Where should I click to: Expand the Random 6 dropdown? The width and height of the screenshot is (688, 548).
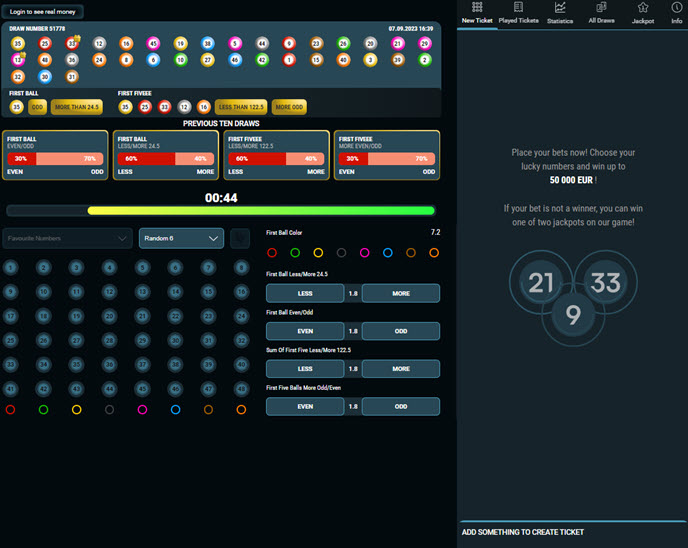pyautogui.click(x=181, y=238)
